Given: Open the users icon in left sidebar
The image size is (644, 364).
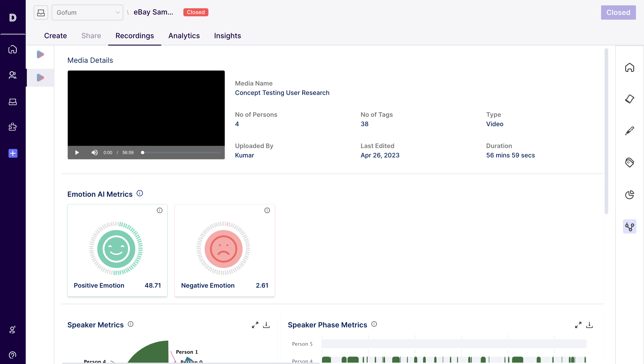Looking at the screenshot, I should pyautogui.click(x=13, y=75).
